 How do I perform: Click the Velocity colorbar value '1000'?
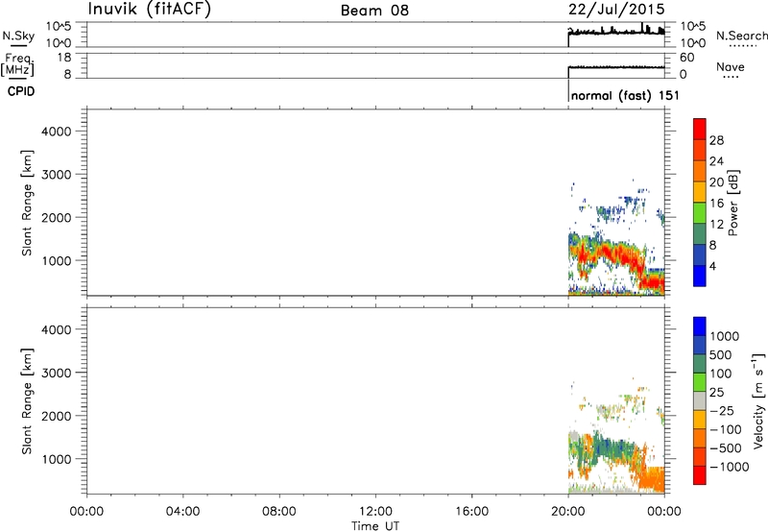(725, 336)
